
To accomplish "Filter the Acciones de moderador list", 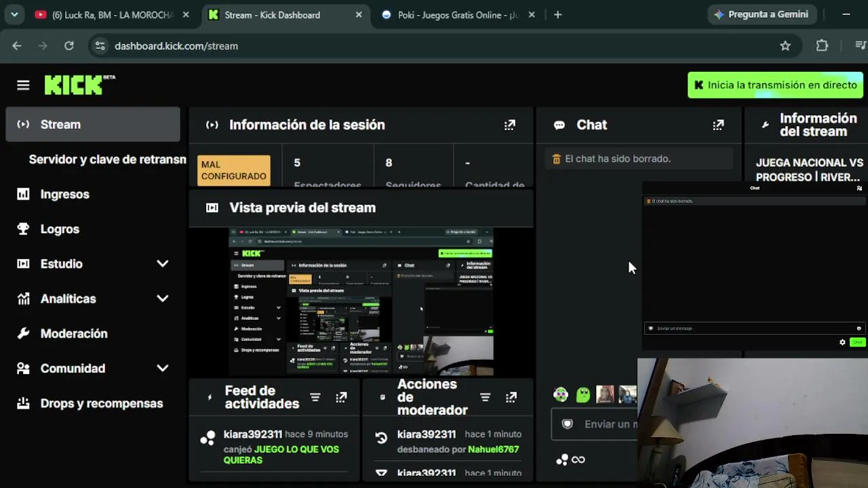I will coord(485,397).
